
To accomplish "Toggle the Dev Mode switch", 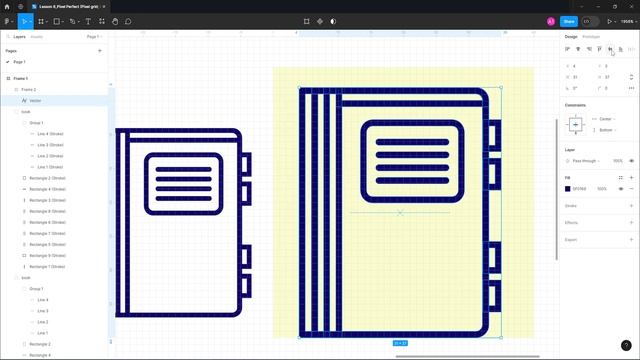I will [590, 21].
